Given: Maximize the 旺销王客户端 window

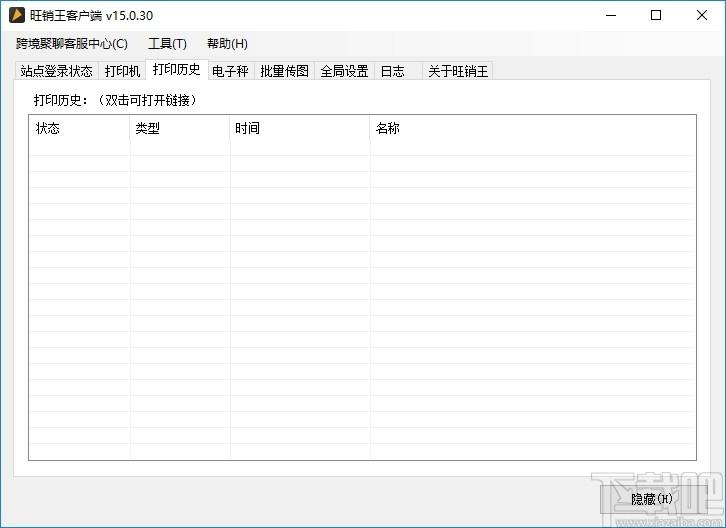Looking at the screenshot, I should click(x=656, y=15).
